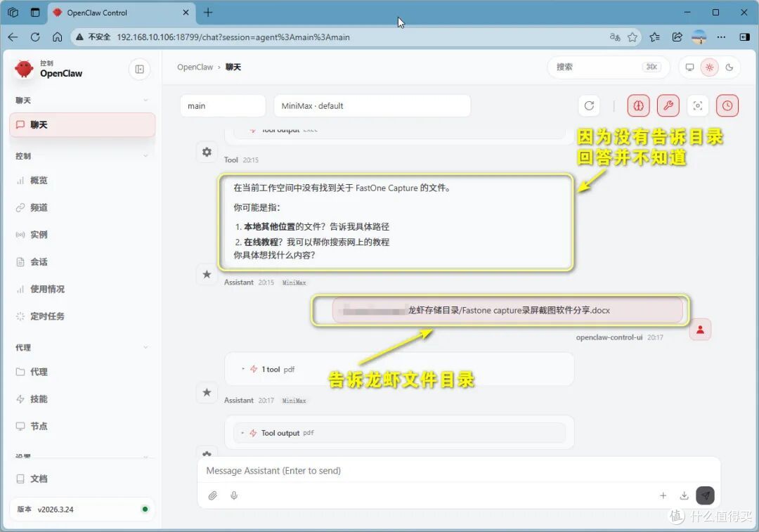Add page to favorites star icon
Image resolution: width=759 pixels, height=532 pixels.
pos(632,37)
